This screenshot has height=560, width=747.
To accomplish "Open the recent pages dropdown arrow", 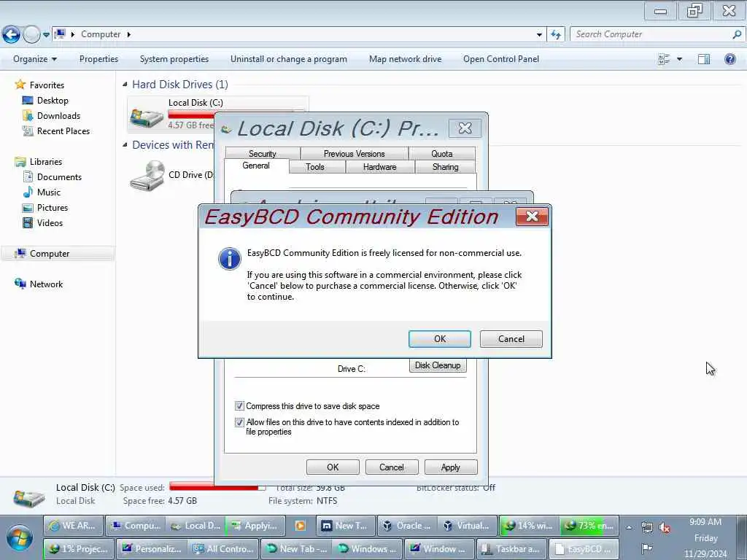I will [x=46, y=35].
